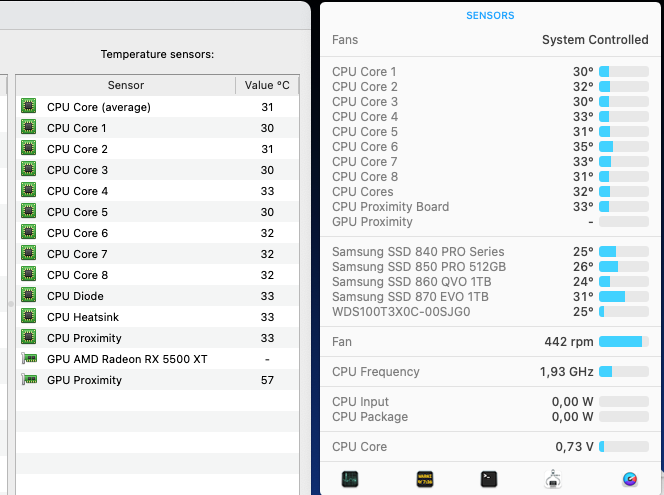
Task: Open Activity Monitor from the bottom bar
Action: [350, 479]
